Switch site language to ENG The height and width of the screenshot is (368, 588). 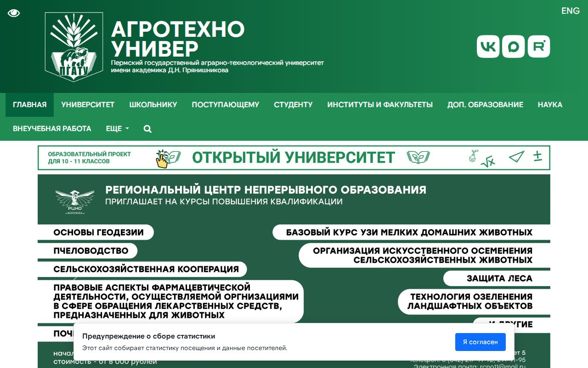[x=571, y=11]
